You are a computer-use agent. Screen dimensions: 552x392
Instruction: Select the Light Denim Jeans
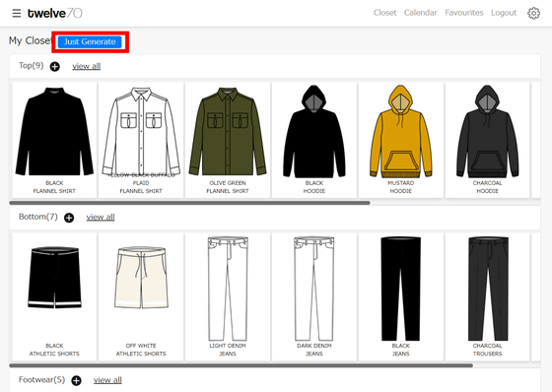click(228, 296)
